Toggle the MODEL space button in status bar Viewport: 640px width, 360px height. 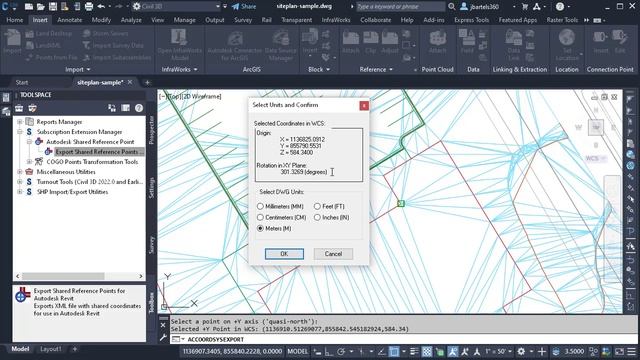pyautogui.click(x=298, y=351)
